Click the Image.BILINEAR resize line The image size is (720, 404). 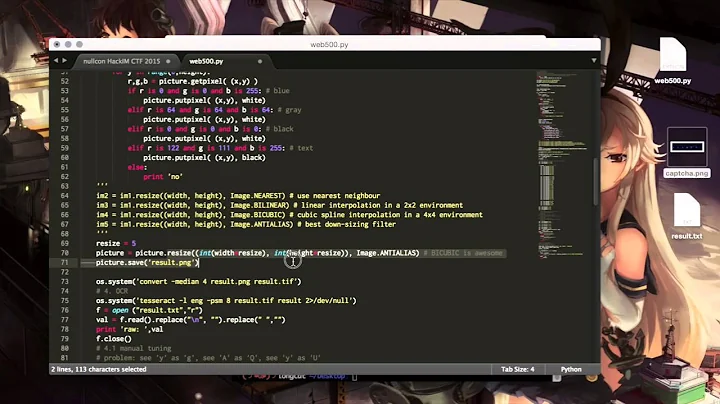click(x=279, y=205)
